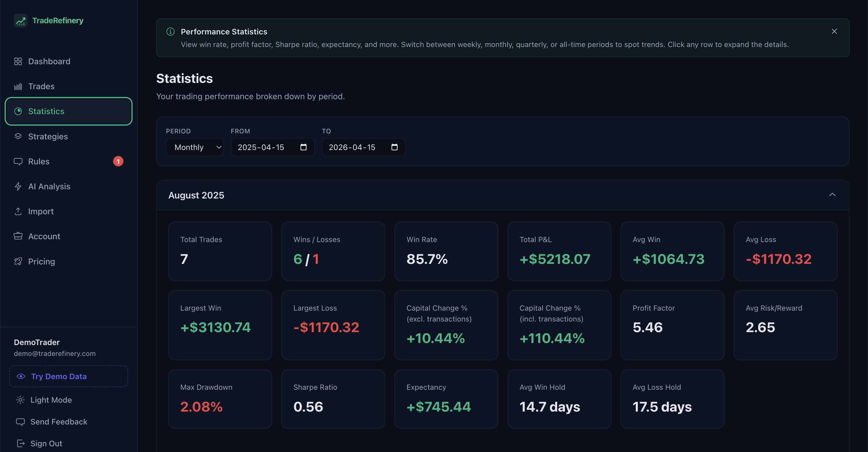Image resolution: width=868 pixels, height=452 pixels.
Task: Click Avg Win value +$1064.73
Action: [x=668, y=259]
